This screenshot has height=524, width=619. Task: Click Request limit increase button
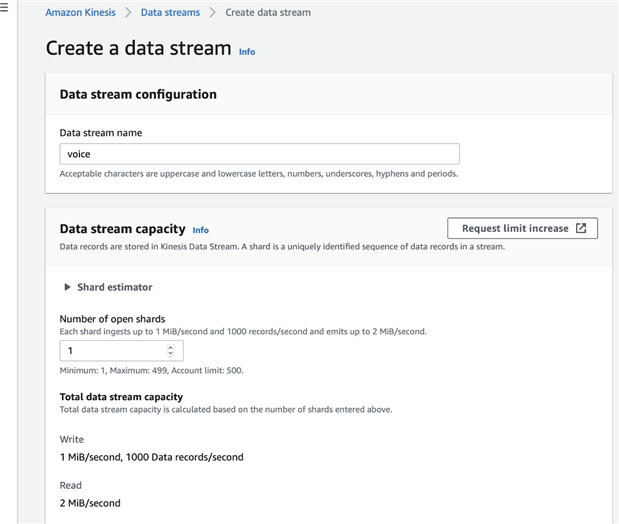(522, 228)
